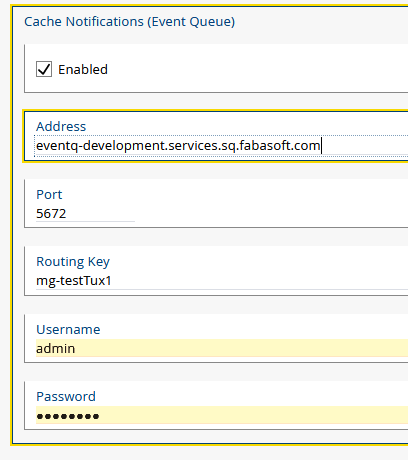The height and width of the screenshot is (460, 408).
Task: Click empty yellow area of Username field
Action: 240,348
